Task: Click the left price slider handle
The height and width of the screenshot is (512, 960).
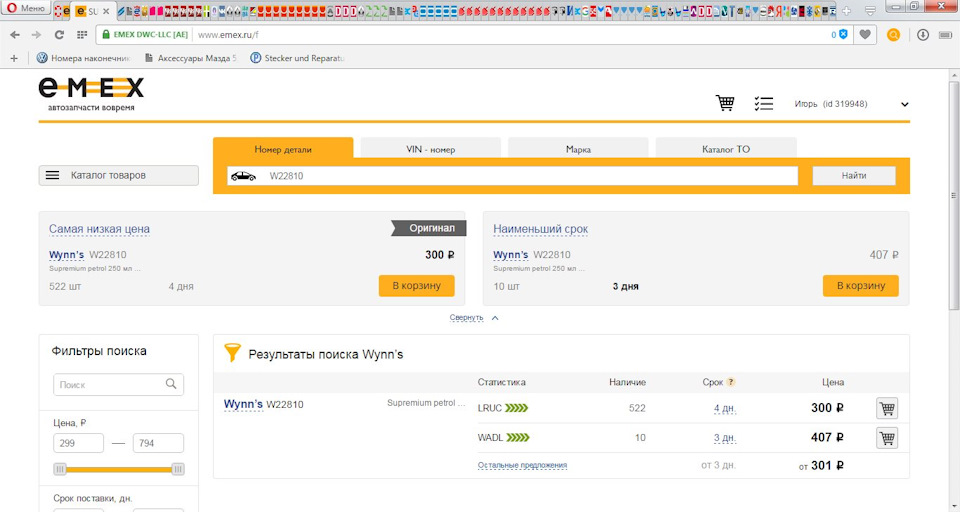Action: 59,469
